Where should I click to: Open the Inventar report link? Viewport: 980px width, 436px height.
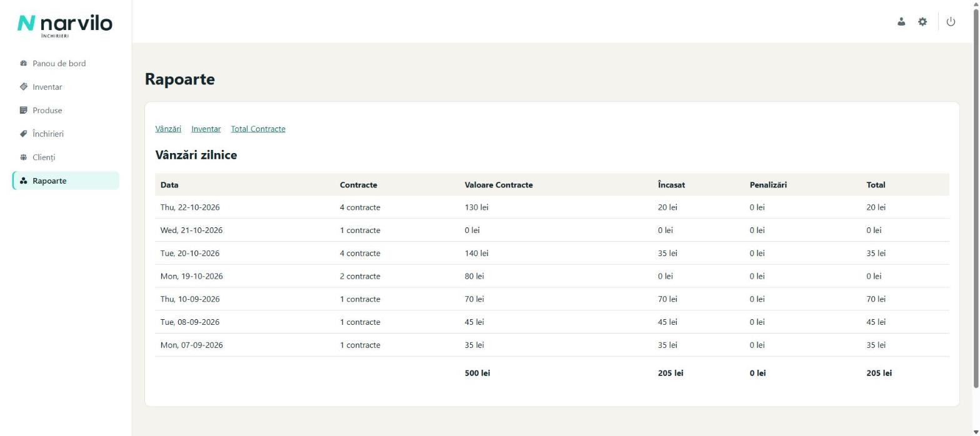206,129
